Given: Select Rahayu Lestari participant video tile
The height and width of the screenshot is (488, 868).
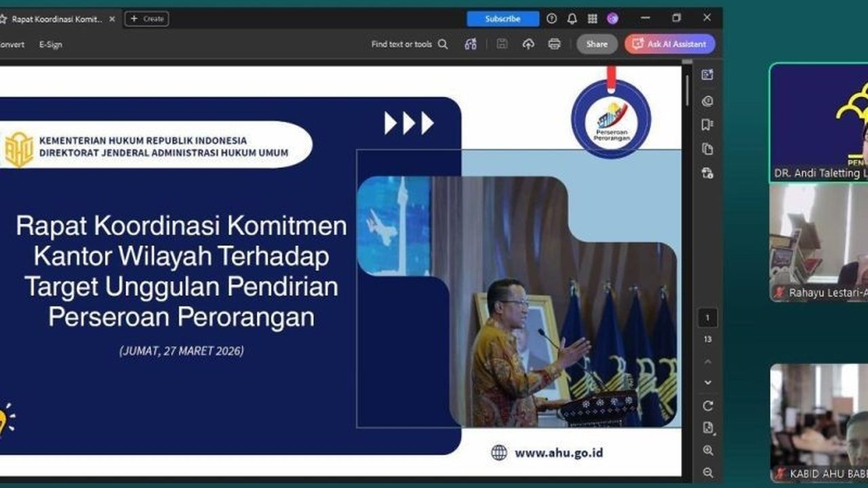Looking at the screenshot, I should pos(818,242).
